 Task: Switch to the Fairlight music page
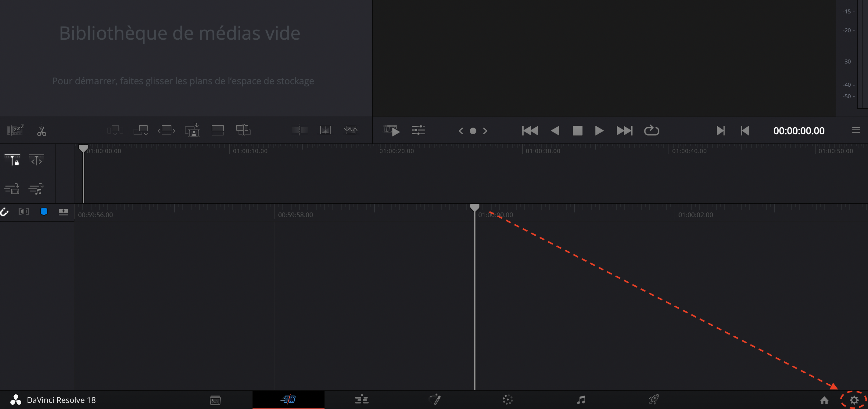581,400
